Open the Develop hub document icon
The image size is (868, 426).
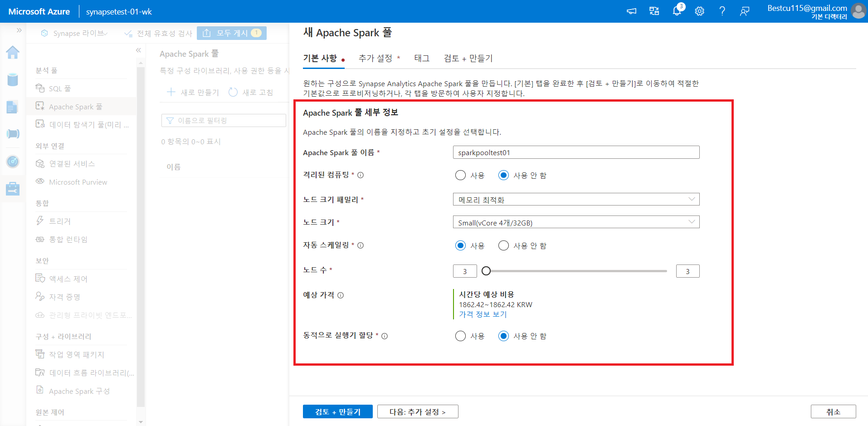tap(13, 107)
